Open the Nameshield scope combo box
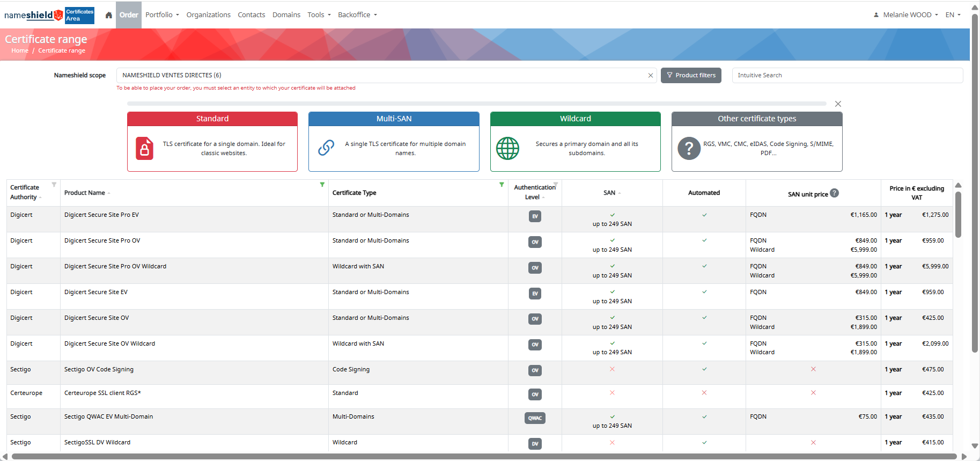980x461 pixels. click(386, 76)
